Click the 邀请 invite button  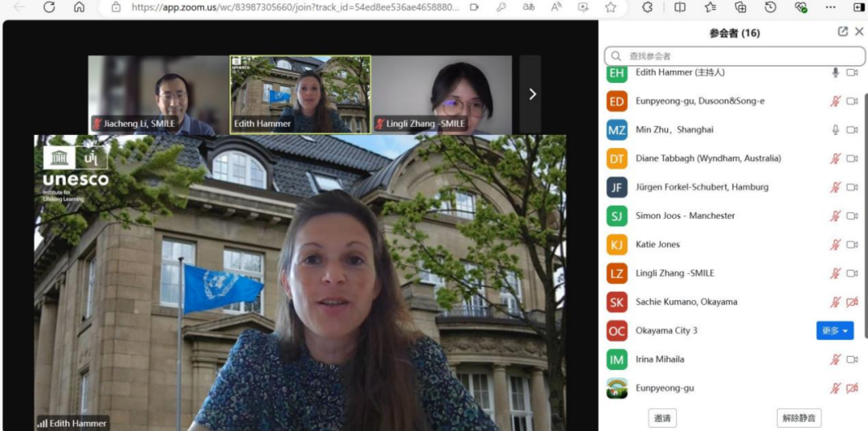point(662,418)
